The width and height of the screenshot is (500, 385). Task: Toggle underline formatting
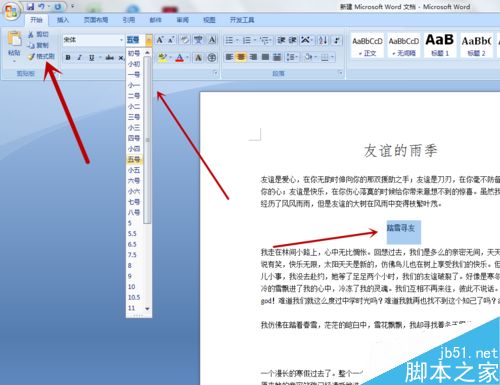pyautogui.click(x=92, y=58)
